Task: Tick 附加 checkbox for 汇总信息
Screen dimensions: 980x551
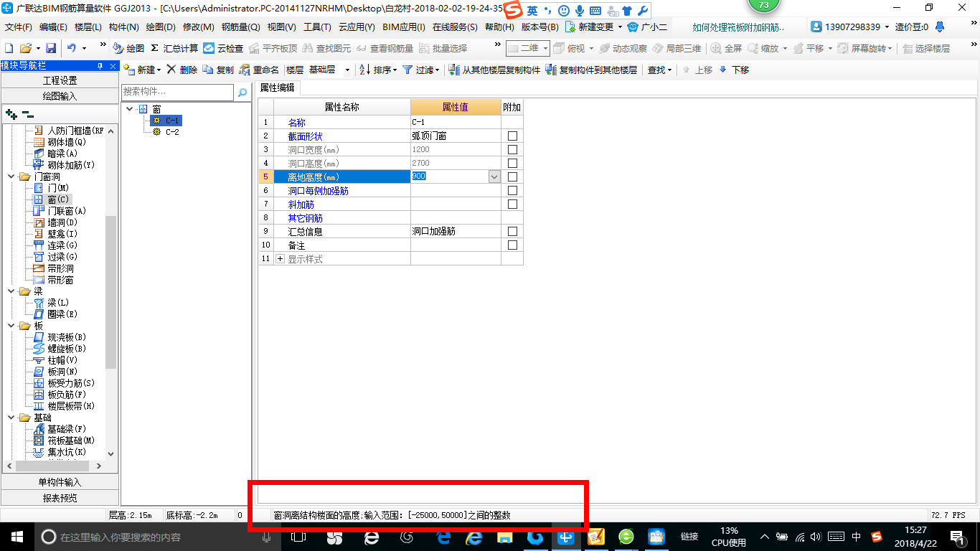Action: coord(512,232)
